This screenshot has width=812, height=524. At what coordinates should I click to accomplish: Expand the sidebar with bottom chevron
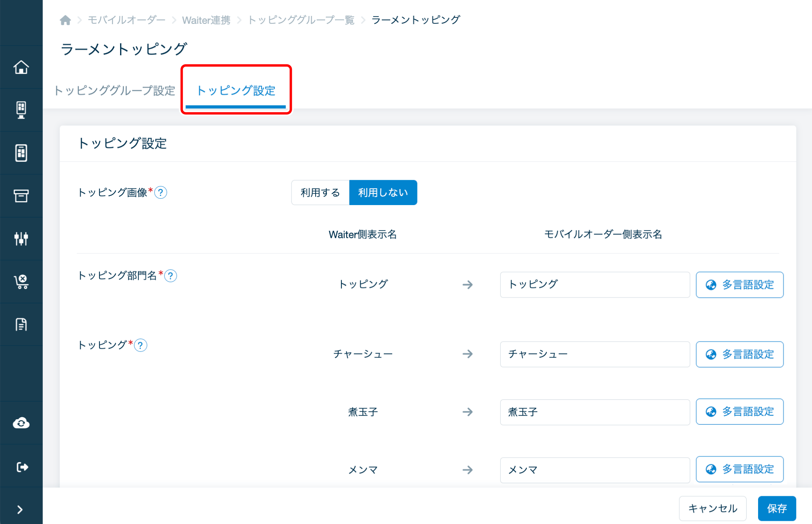pyautogui.click(x=20, y=510)
